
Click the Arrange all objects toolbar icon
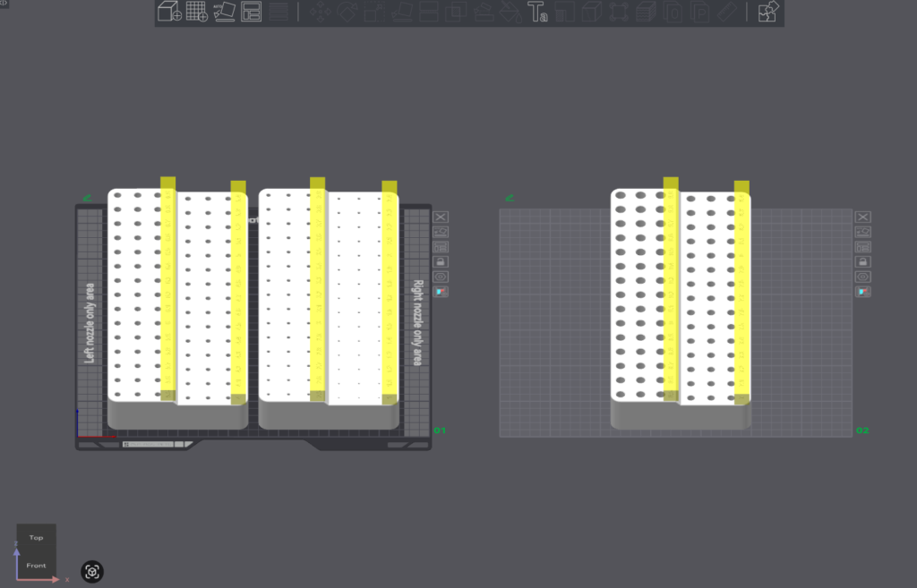click(x=252, y=12)
